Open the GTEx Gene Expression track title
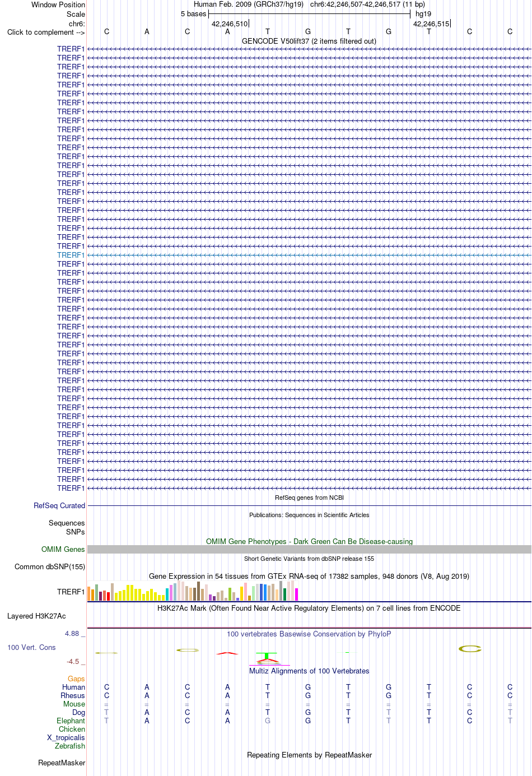 [x=309, y=576]
